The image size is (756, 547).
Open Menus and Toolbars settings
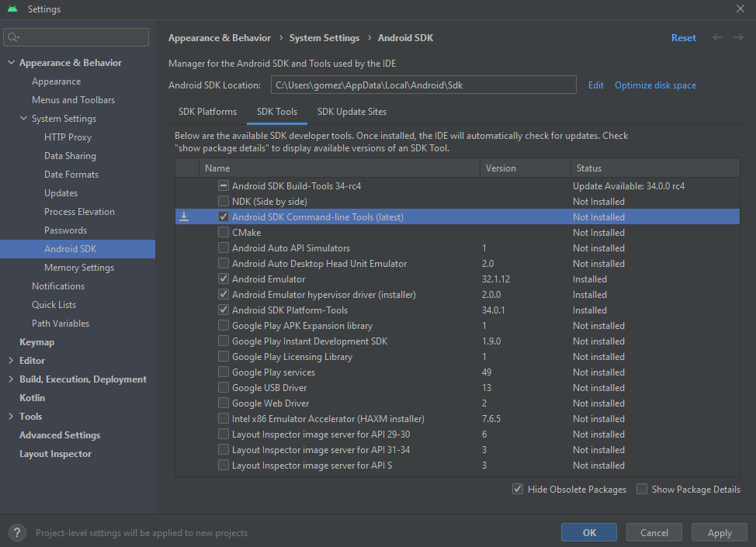tap(73, 100)
